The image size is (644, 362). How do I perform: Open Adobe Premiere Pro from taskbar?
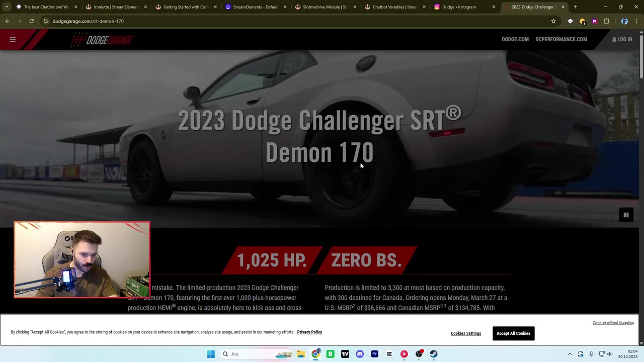click(374, 354)
